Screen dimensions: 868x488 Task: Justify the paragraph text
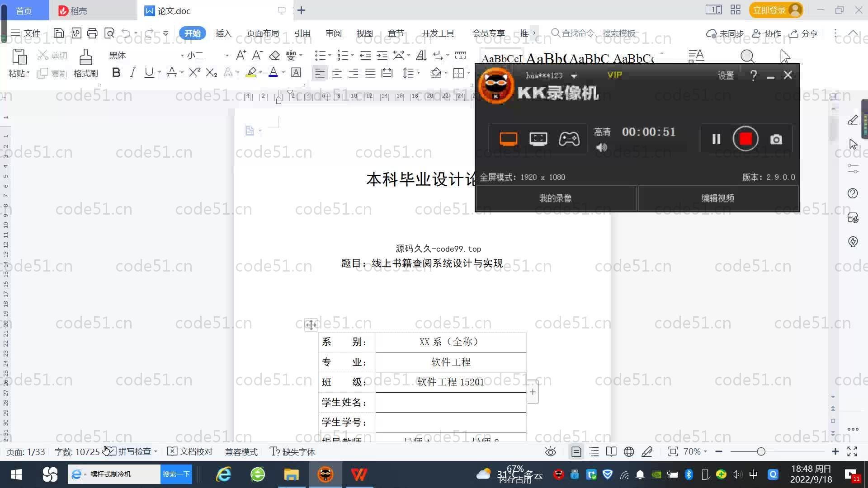click(370, 73)
